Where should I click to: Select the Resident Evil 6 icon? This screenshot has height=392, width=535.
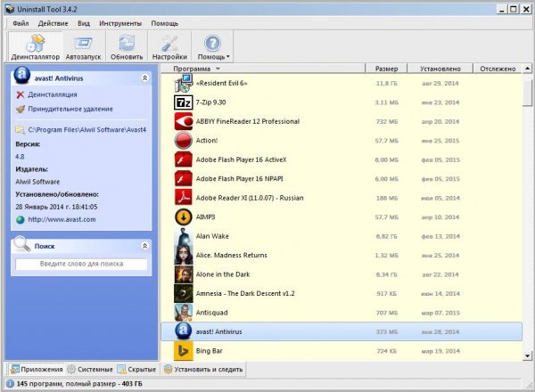[x=183, y=84]
